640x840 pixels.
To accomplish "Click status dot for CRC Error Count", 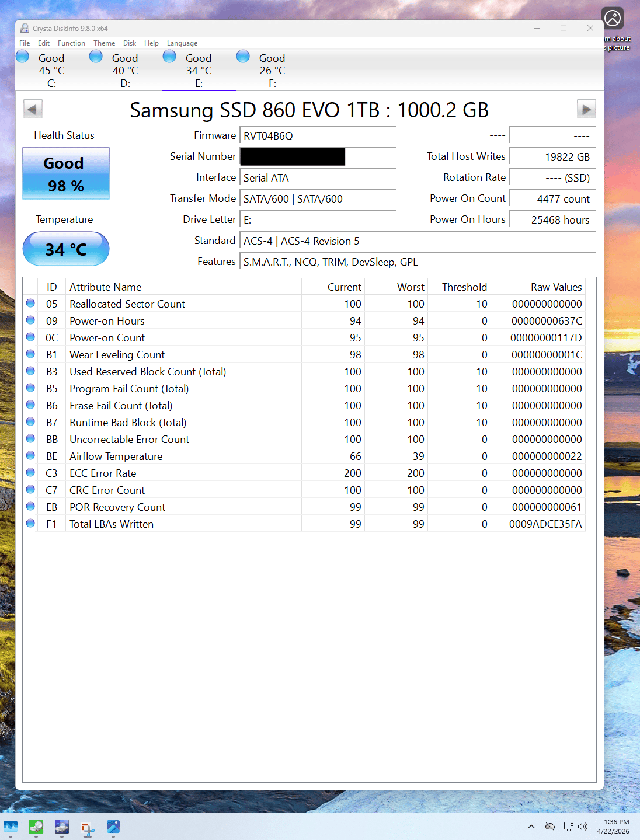I will [x=30, y=489].
